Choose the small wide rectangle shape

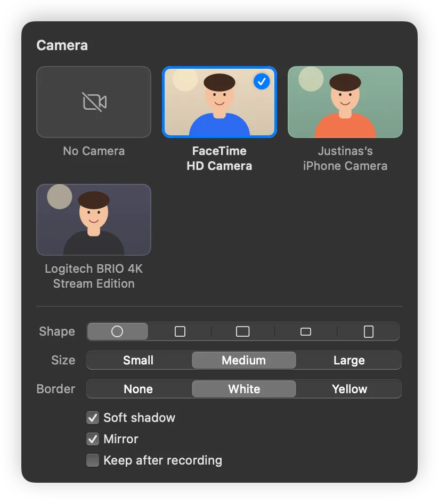[x=306, y=331]
